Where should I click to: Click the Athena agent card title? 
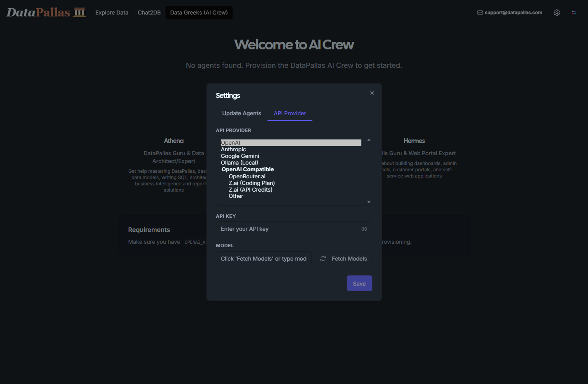174,141
